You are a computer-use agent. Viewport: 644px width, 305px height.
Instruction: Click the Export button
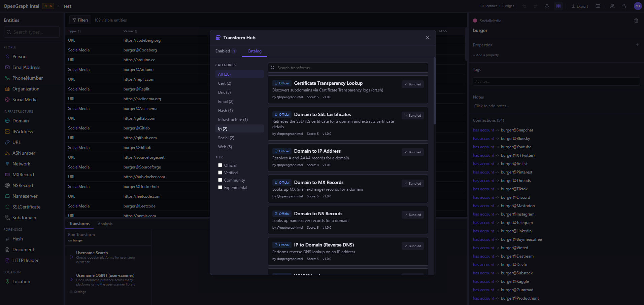pos(580,6)
